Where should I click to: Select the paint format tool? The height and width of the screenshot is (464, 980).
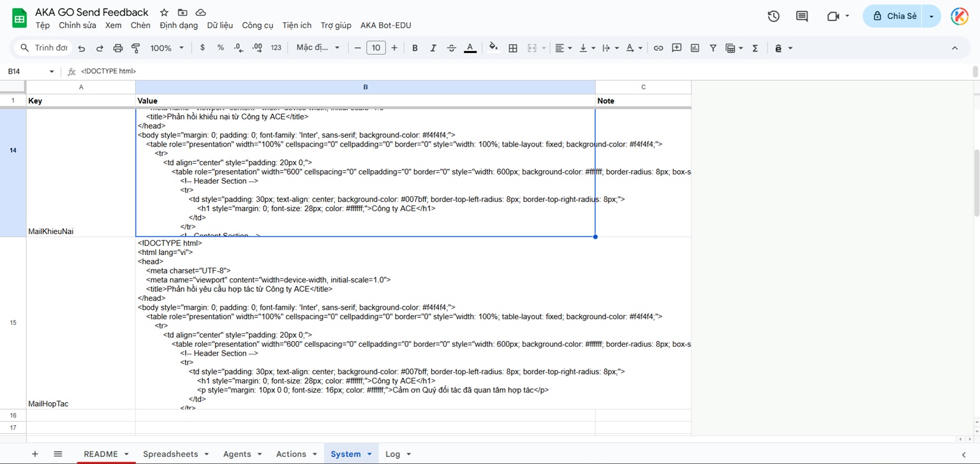pyautogui.click(x=135, y=48)
